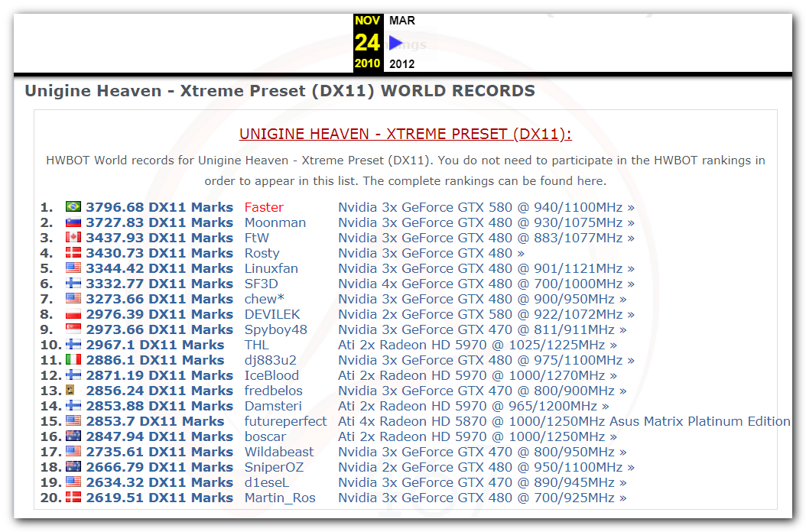Click the flag icon beside fredbelos
The image size is (806, 532).
click(70, 390)
